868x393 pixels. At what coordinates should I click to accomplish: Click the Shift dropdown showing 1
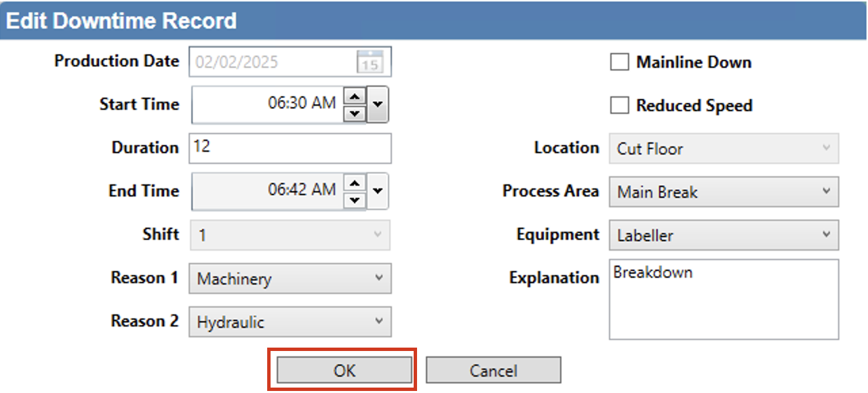coord(290,235)
